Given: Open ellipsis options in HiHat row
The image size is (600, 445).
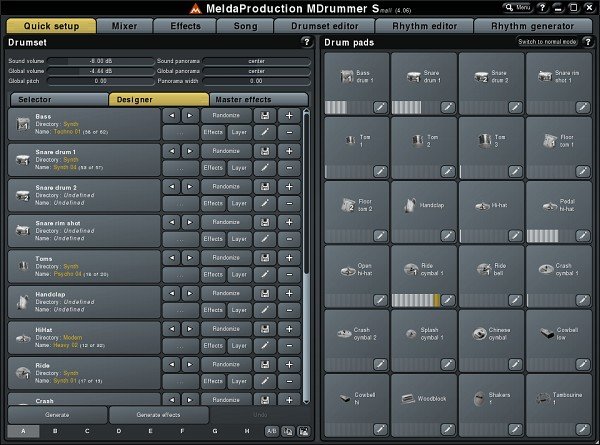Looking at the screenshot, I should [x=181, y=346].
